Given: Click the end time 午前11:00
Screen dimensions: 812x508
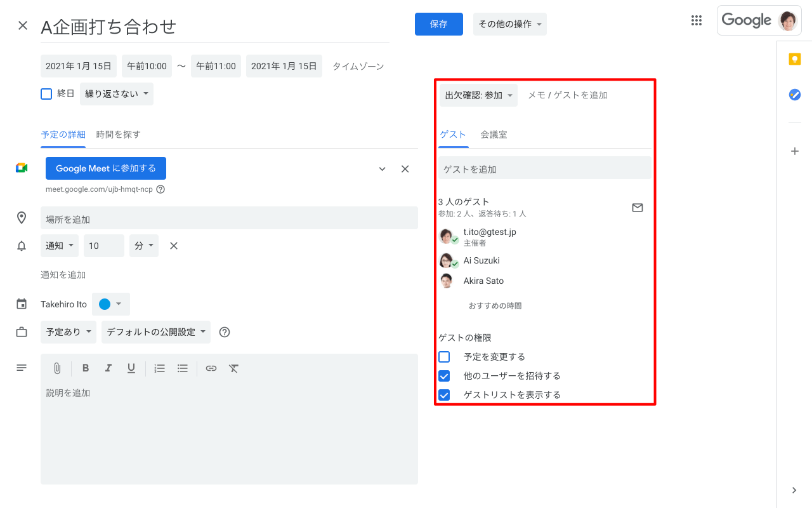Looking at the screenshot, I should pos(216,66).
